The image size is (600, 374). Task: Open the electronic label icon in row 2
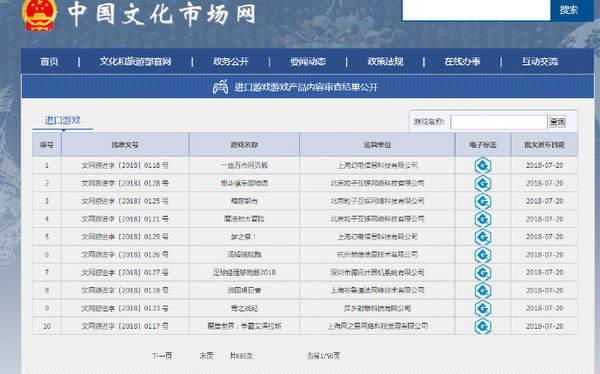click(x=483, y=183)
